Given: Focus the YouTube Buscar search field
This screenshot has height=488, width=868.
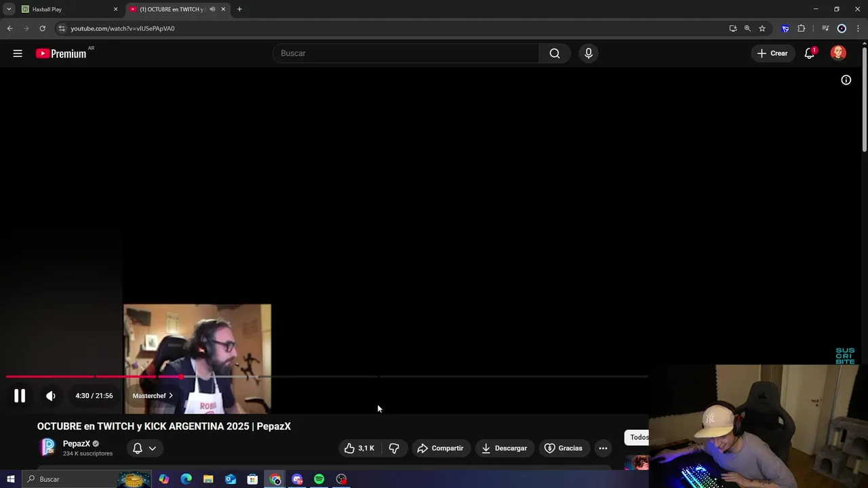Looking at the screenshot, I should [x=406, y=54].
